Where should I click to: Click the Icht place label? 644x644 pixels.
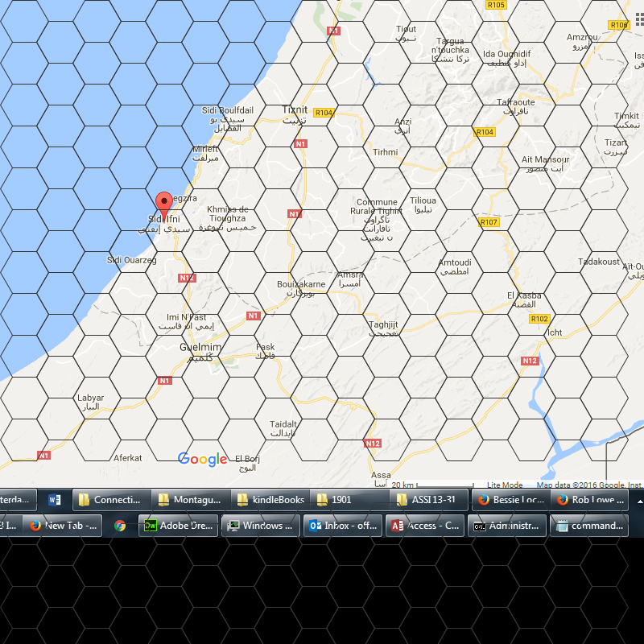pos(555,332)
